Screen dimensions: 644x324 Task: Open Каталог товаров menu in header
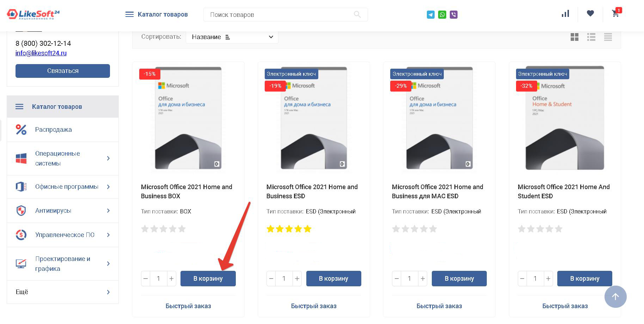pyautogui.click(x=157, y=14)
